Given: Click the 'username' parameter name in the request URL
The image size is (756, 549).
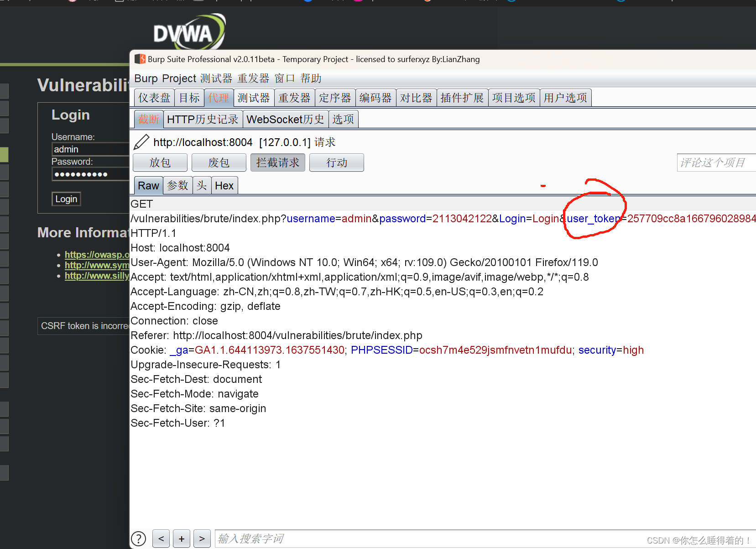Looking at the screenshot, I should (311, 219).
